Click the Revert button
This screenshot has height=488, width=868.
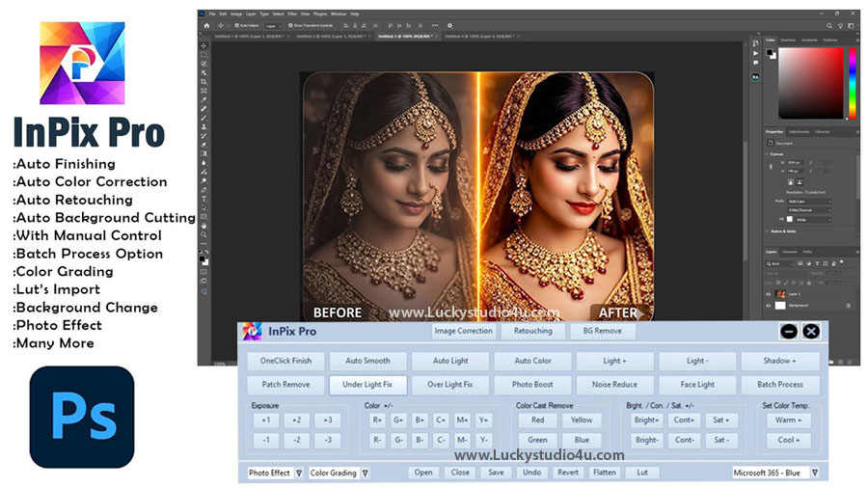coord(568,473)
